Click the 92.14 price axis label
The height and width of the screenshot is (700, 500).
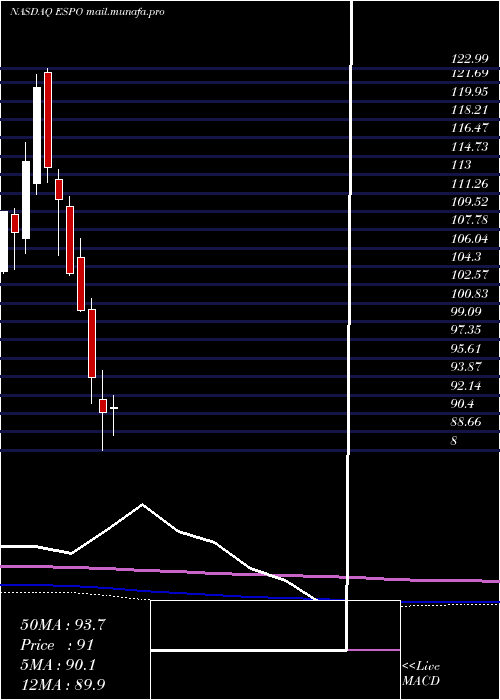466,386
